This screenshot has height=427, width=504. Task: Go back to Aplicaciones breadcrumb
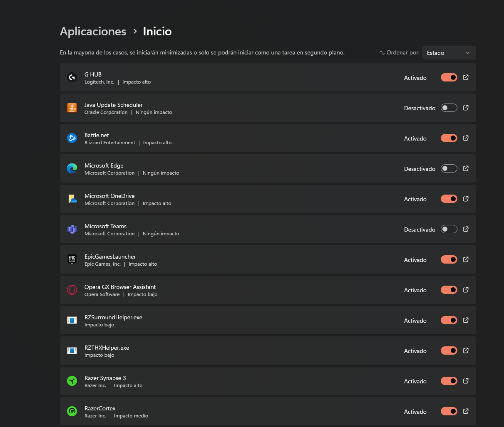click(93, 32)
